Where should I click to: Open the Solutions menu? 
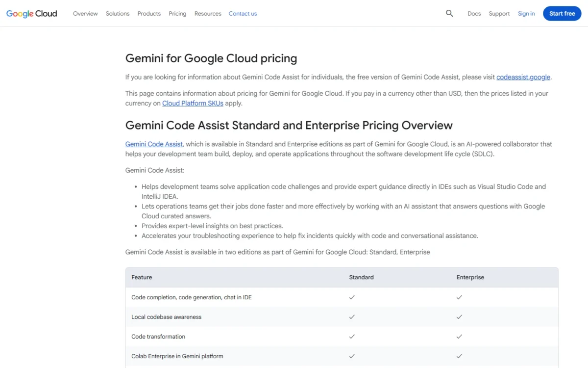tap(118, 14)
